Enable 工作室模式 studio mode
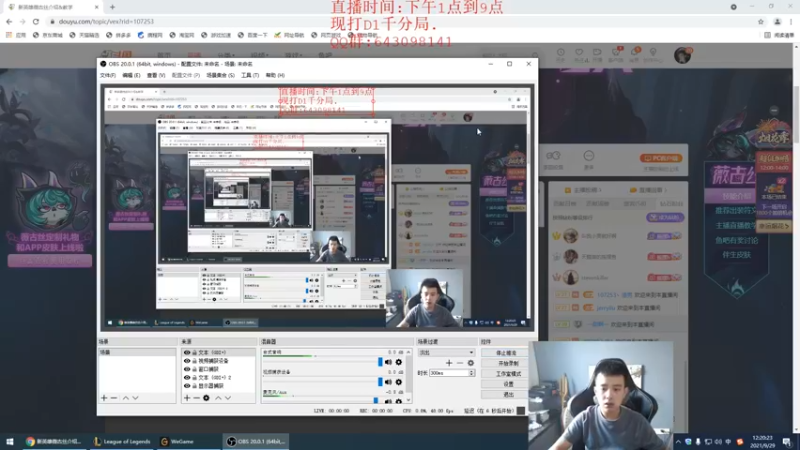Screen dimensions: 800x450 tap(507, 373)
